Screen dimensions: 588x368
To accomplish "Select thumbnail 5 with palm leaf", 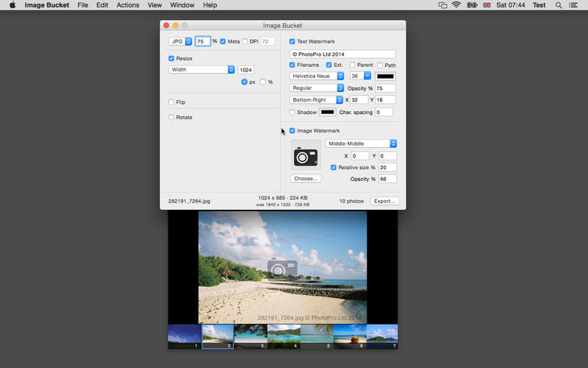I will [317, 336].
